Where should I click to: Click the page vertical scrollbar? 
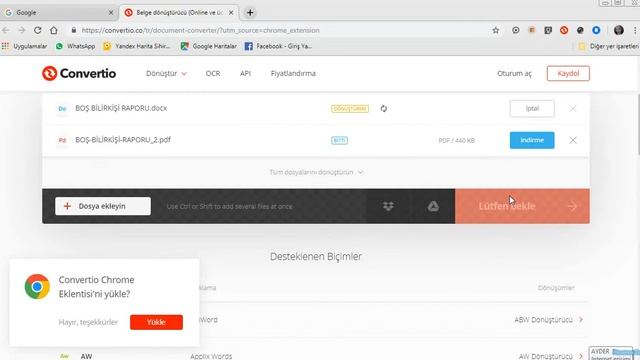click(x=638, y=124)
